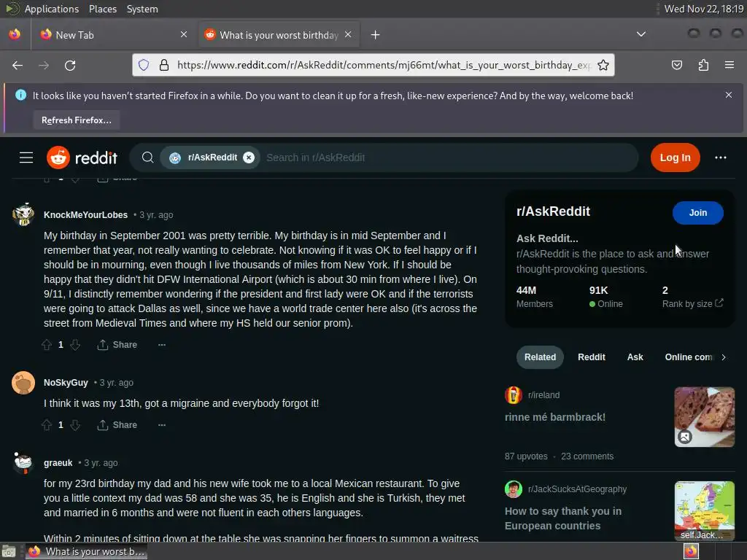Share KnockMeYourLobes' comment
This screenshot has width=747, height=560.
click(117, 345)
